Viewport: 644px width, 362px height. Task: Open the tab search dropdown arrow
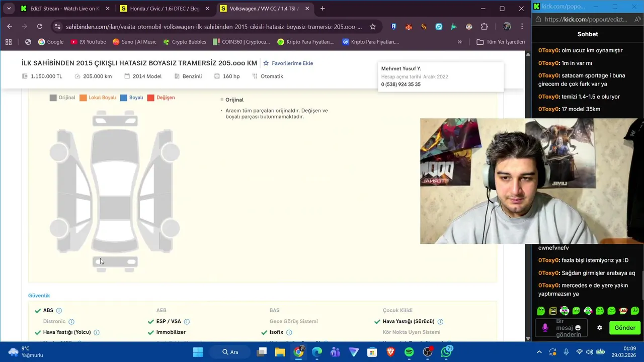[x=9, y=9]
